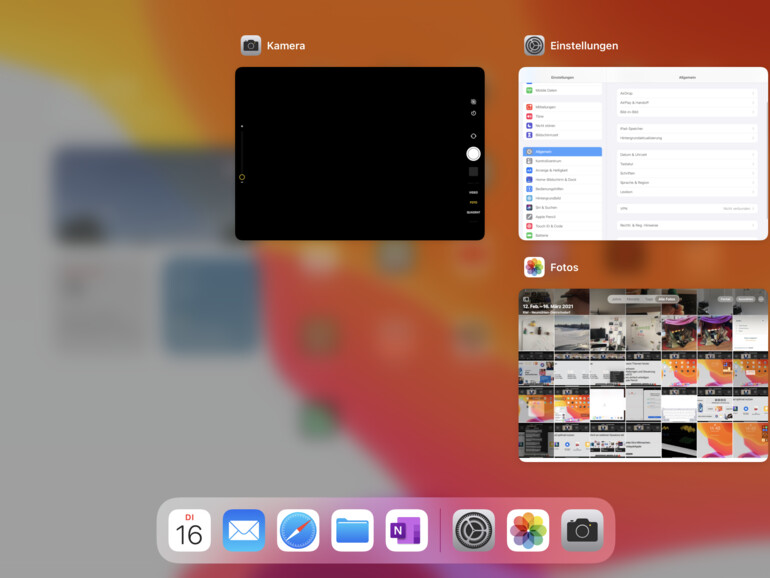Tap the Kamera app icon above its card
The width and height of the screenshot is (770, 578).
click(251, 46)
